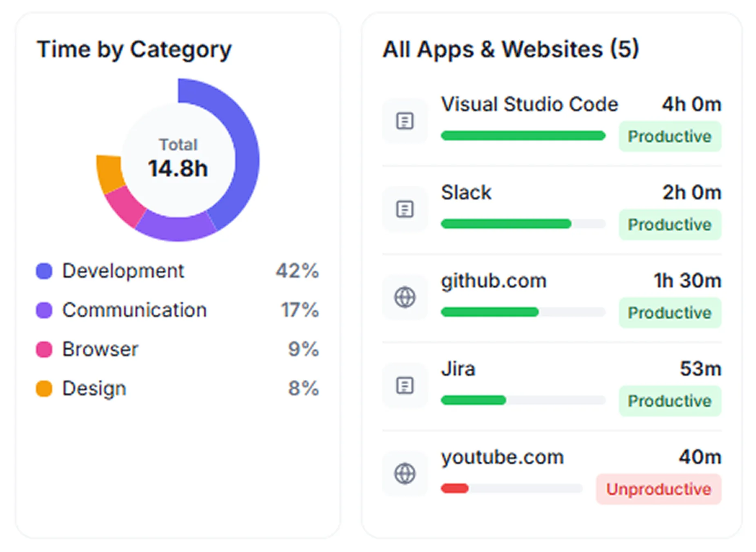Image resolution: width=756 pixels, height=552 pixels.
Task: Click the Productive badge for Visual Studio Code
Action: click(670, 136)
